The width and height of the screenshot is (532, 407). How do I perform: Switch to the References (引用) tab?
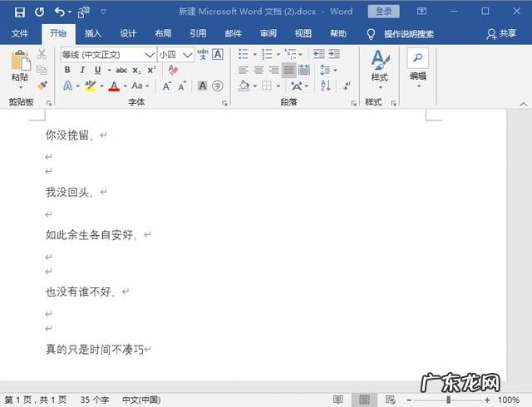(x=198, y=33)
